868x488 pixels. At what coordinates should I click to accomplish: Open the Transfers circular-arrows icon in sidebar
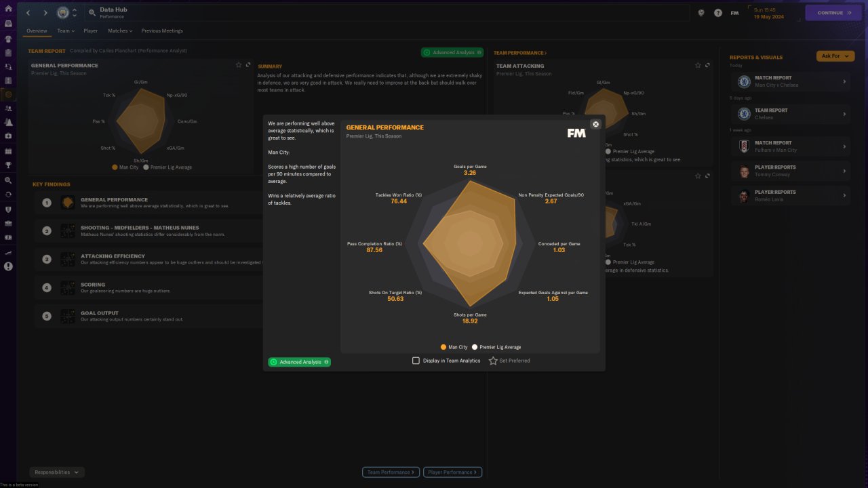(8, 195)
